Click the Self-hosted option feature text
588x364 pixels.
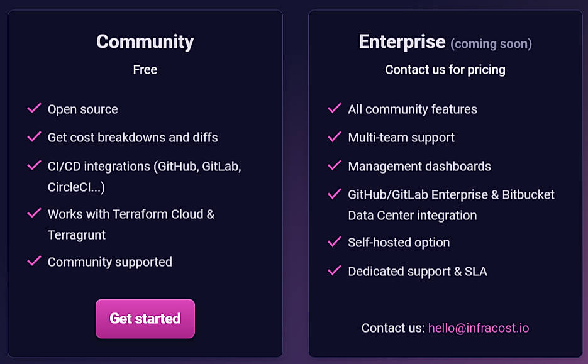399,243
